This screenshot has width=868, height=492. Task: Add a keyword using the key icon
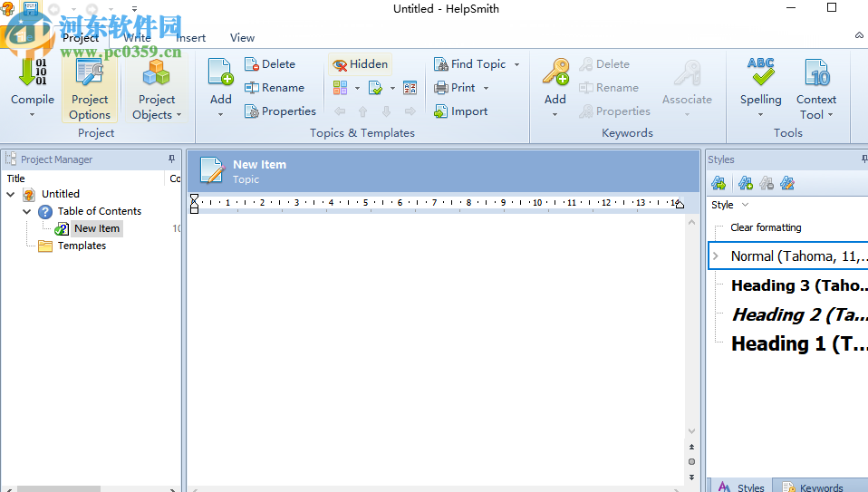[555, 72]
